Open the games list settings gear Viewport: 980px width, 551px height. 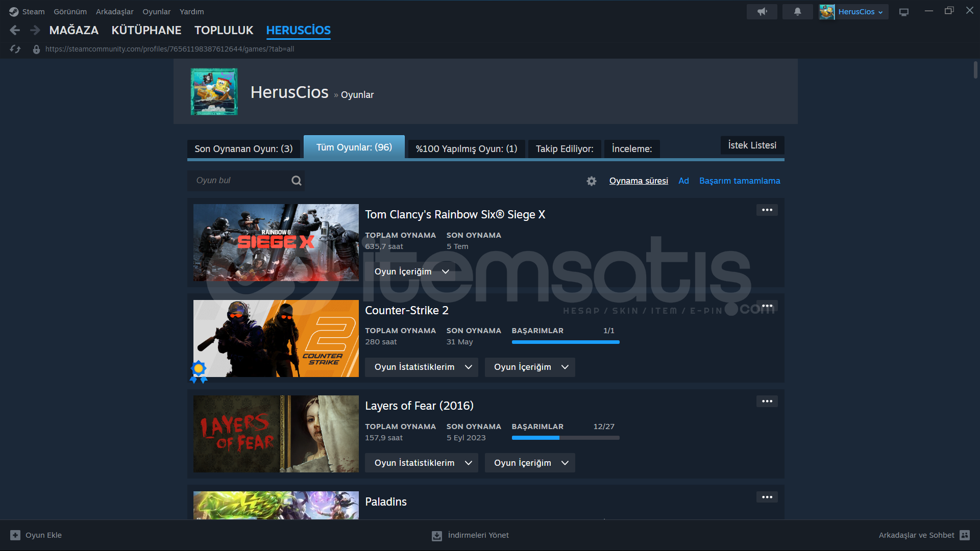pyautogui.click(x=592, y=181)
